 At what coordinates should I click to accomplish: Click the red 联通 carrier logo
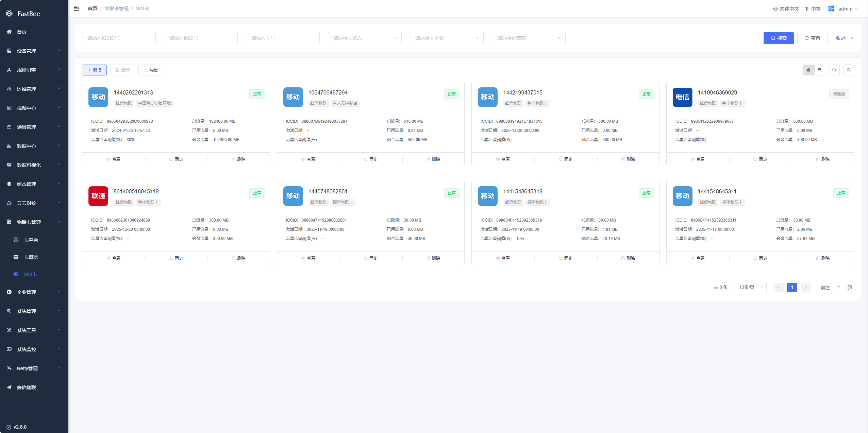tap(98, 196)
